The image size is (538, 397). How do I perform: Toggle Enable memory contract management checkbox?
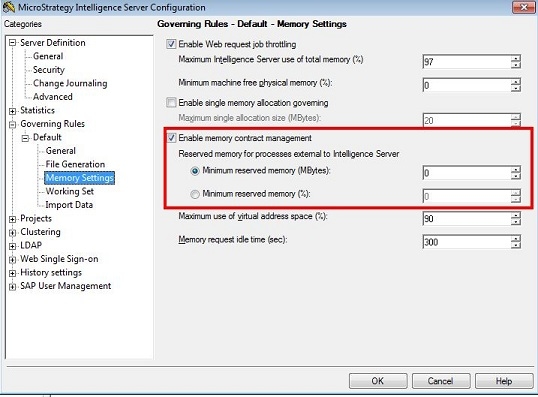coord(171,138)
